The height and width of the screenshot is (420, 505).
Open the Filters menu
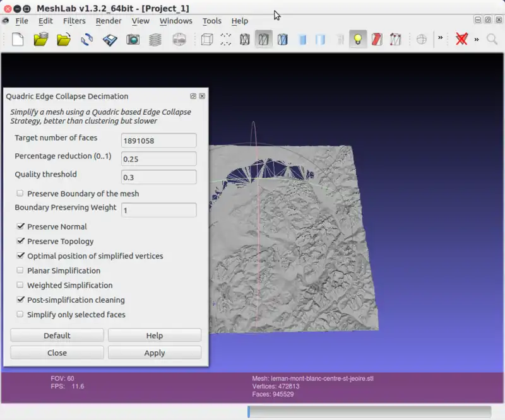click(74, 21)
